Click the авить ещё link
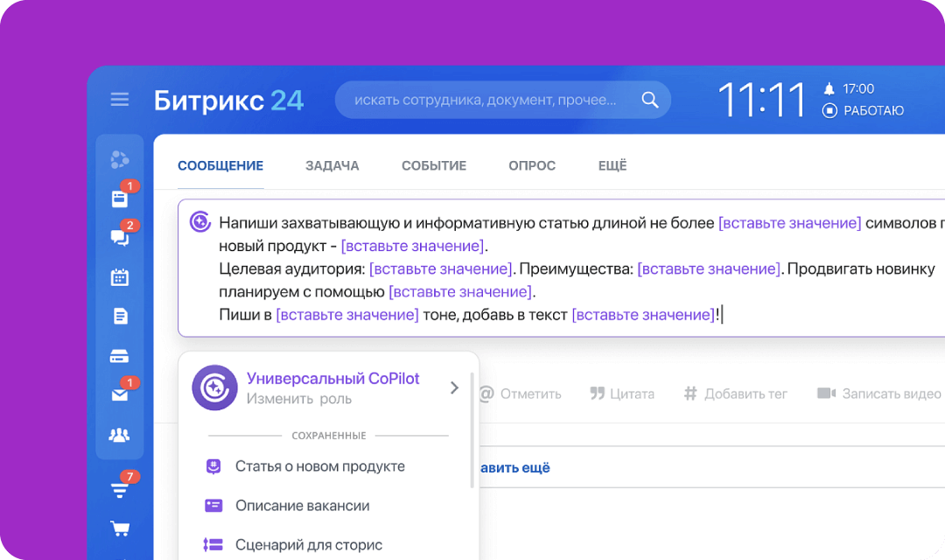945x560 pixels. 515,468
